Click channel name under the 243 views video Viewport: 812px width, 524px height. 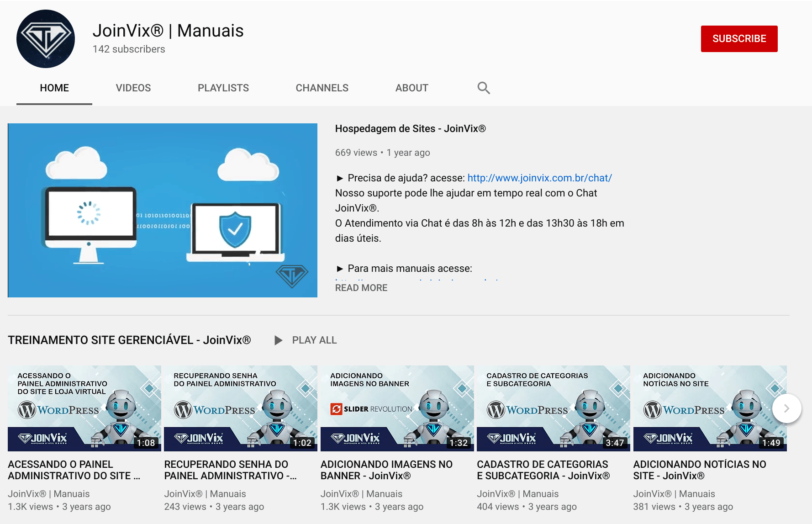(205, 494)
